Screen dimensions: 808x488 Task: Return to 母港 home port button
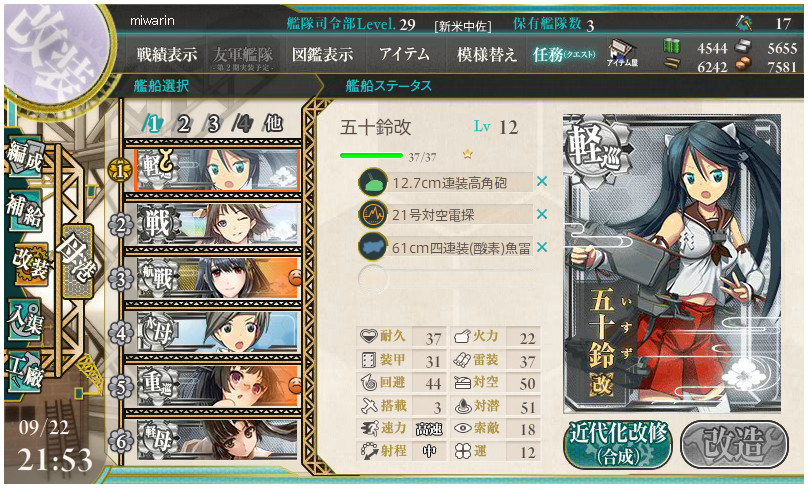77,262
